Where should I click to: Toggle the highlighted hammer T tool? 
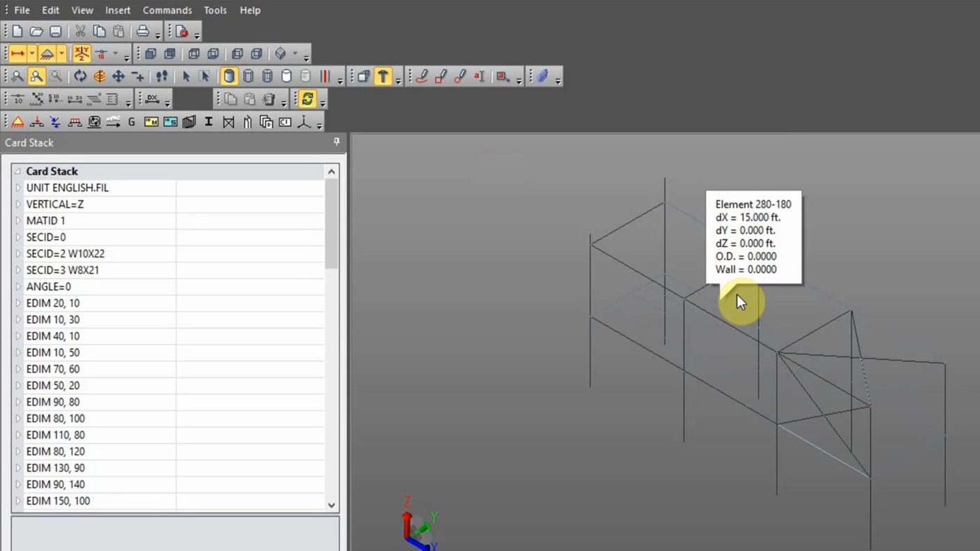pos(382,76)
